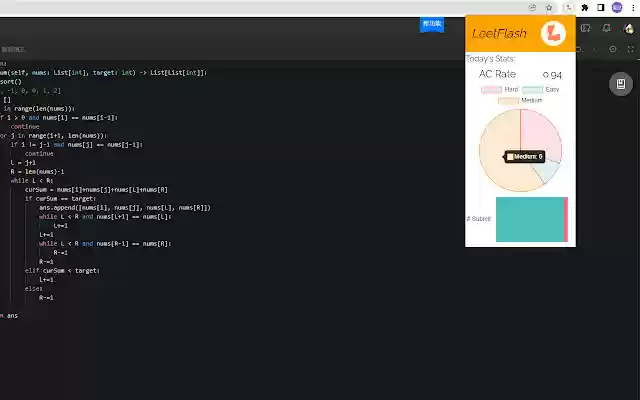Open editor settings gear icon

[x=613, y=49]
